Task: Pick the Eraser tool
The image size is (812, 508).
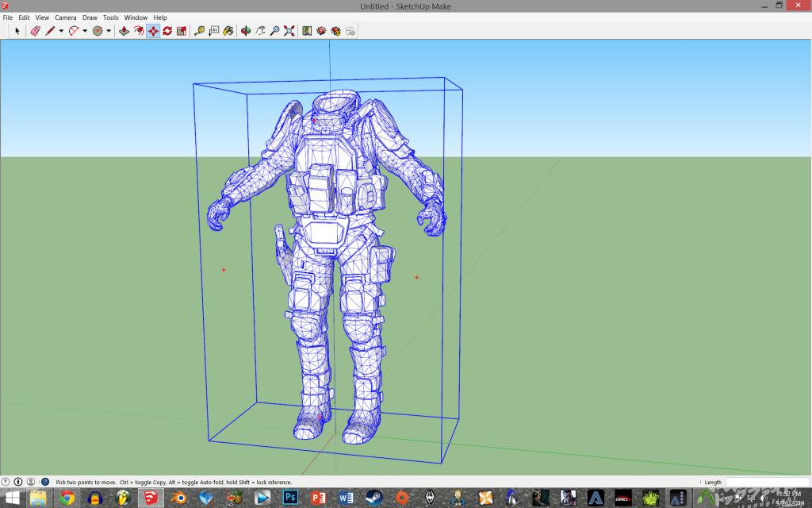Action: [x=35, y=31]
